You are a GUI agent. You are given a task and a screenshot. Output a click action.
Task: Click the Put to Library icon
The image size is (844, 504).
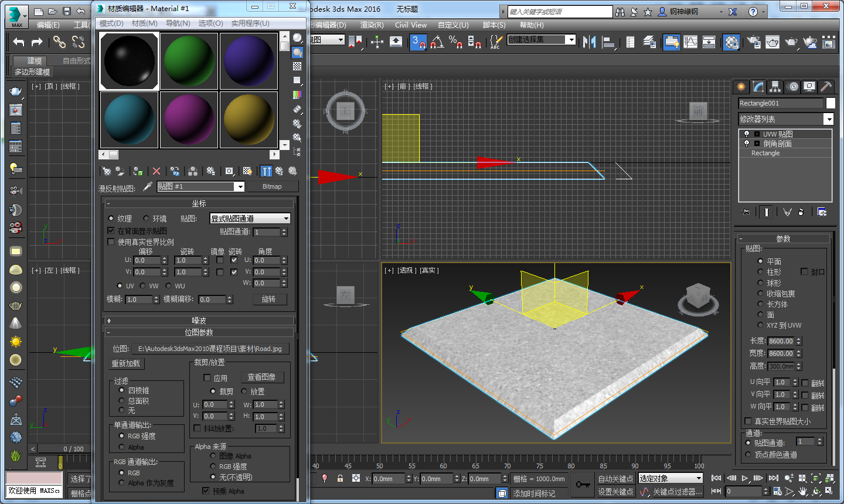pyautogui.click(x=211, y=171)
